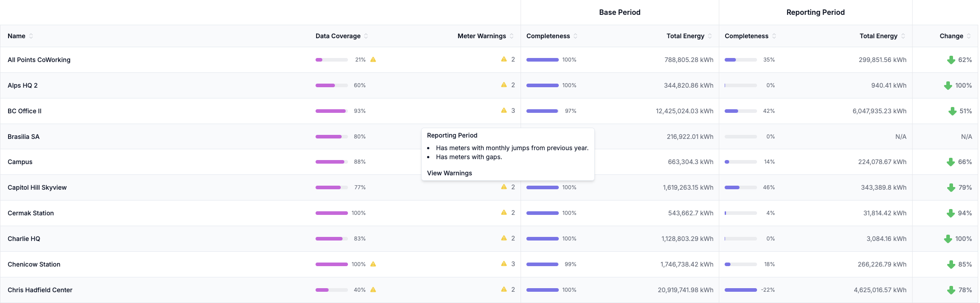This screenshot has width=980, height=303.
Task: Click the Alps HQ 2 data coverage bar
Action: coord(331,85)
